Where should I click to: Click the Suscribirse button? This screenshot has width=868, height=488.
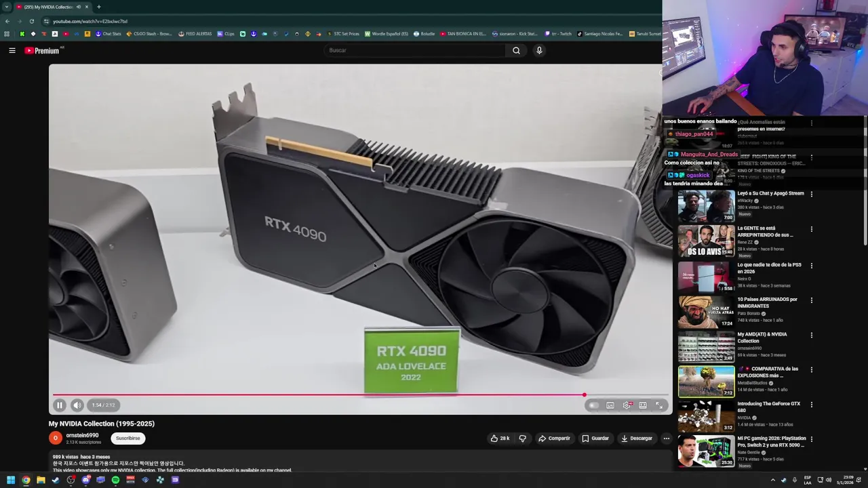(x=127, y=438)
